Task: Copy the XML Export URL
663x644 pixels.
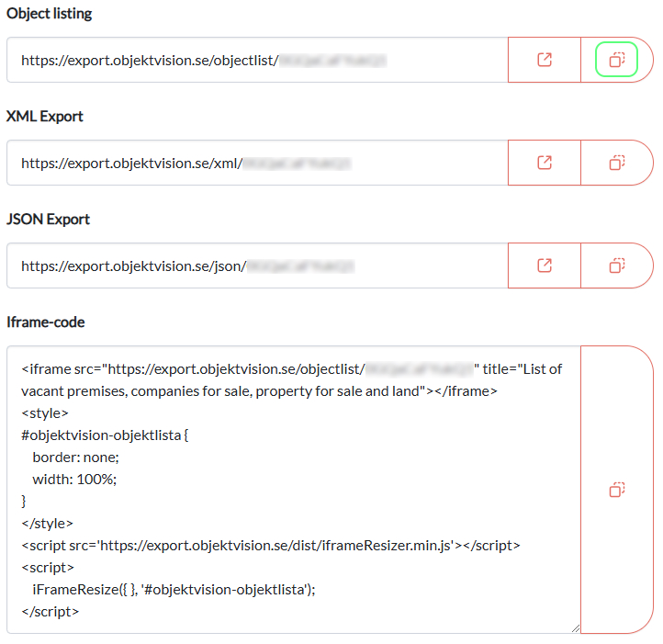Action: pos(617,163)
